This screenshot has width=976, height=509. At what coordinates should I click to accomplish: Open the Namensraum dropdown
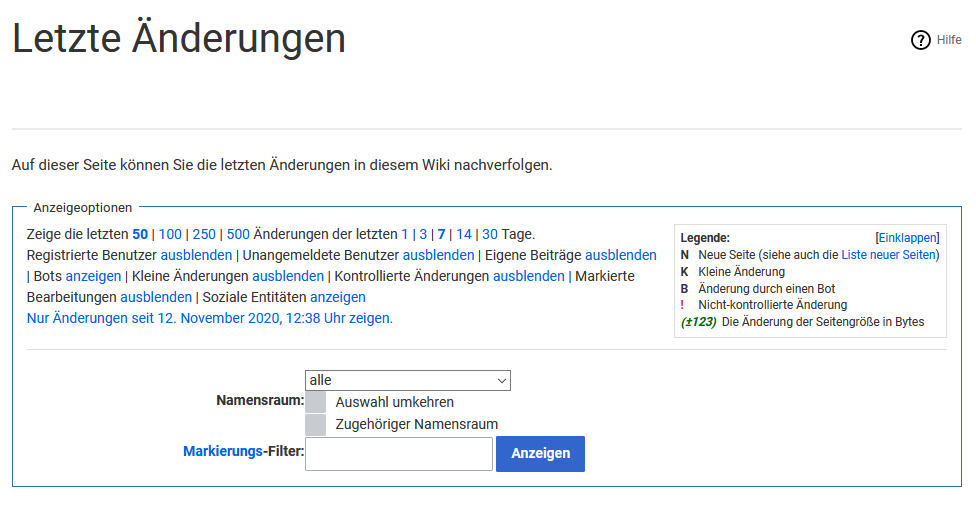[407, 380]
